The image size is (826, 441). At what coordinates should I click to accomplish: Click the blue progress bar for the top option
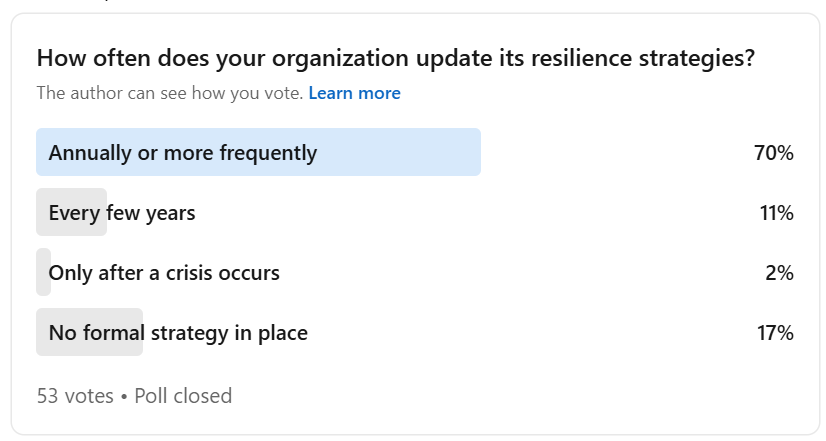[400, 153]
